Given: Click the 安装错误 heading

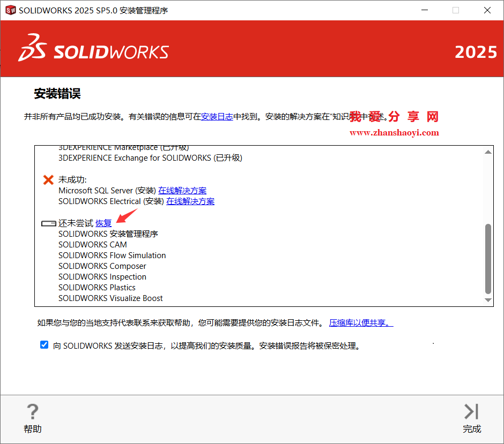Looking at the screenshot, I should (x=57, y=94).
